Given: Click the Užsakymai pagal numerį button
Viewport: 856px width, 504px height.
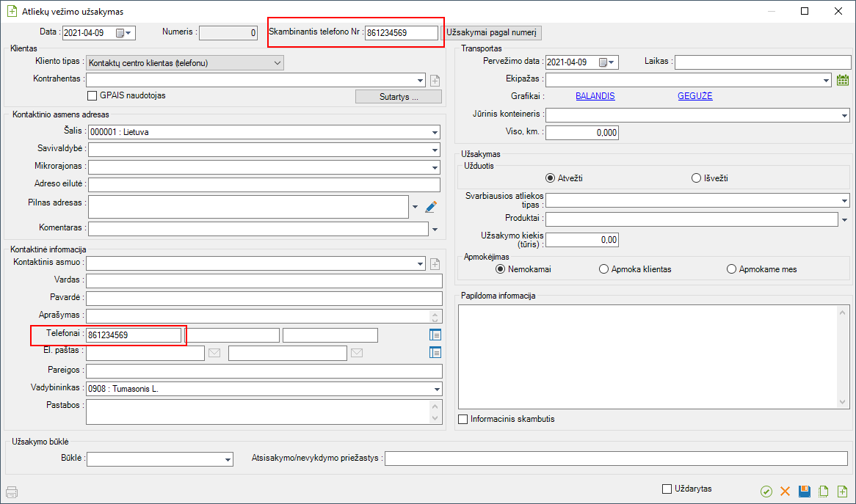Looking at the screenshot, I should (x=493, y=33).
